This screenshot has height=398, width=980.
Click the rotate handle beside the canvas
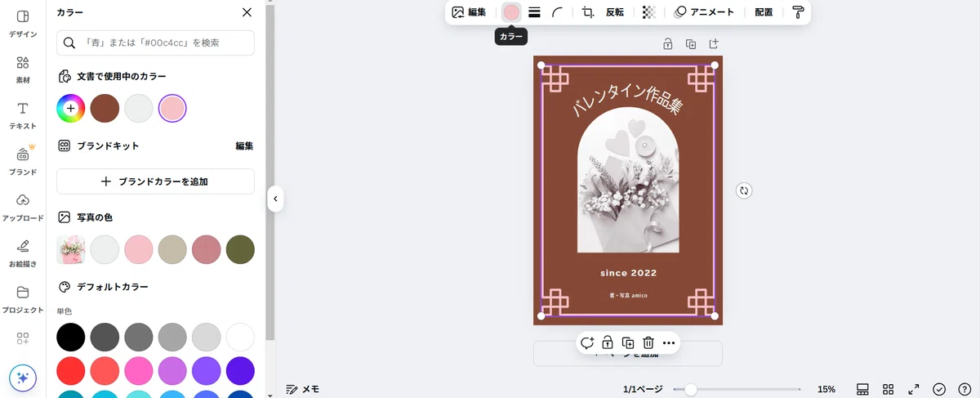click(x=744, y=190)
